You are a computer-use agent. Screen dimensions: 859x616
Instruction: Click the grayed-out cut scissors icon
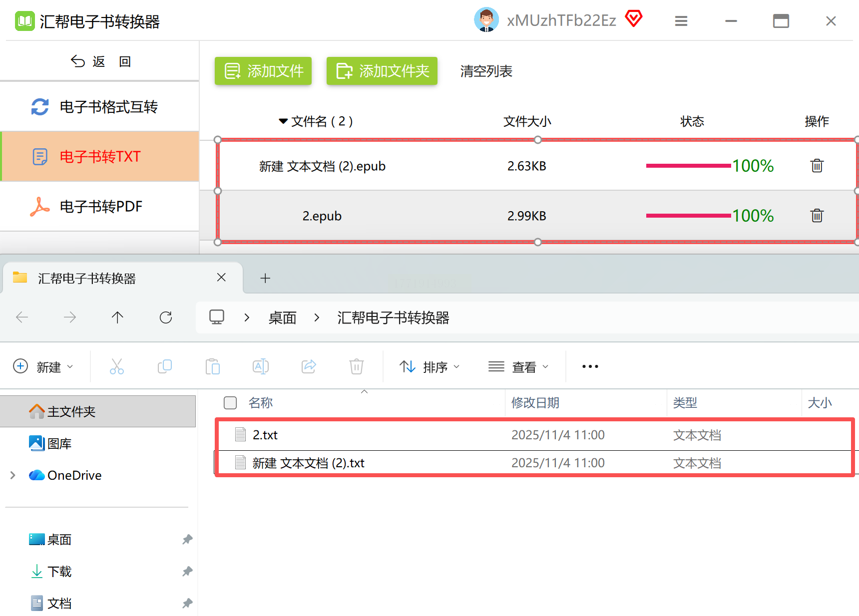tap(116, 366)
